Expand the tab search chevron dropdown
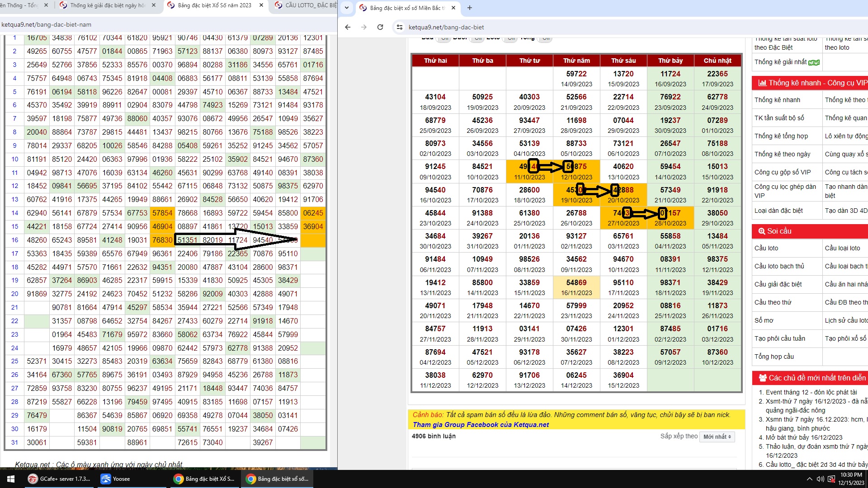Viewport: 868px width, 488px height. 347,8
